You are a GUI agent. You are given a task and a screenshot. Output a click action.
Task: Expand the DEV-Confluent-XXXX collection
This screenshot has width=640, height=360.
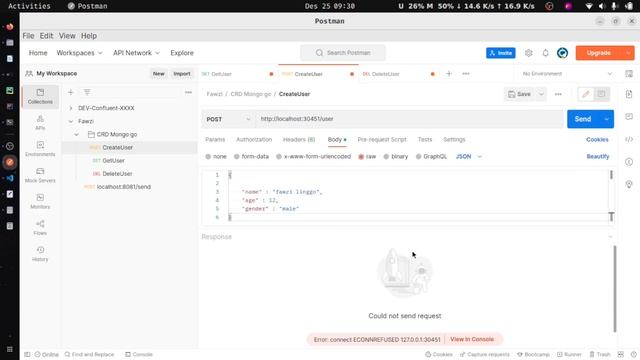click(71, 108)
